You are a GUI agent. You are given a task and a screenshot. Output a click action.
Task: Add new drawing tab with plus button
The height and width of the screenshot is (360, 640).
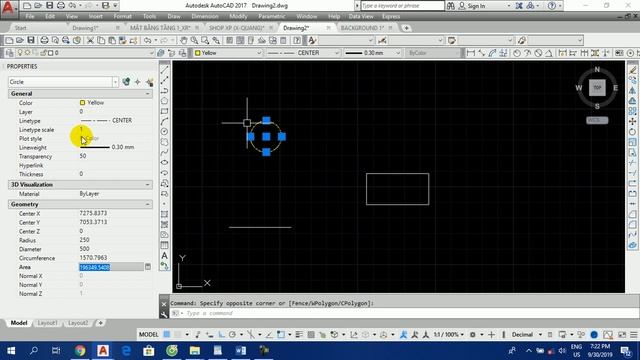point(406,28)
